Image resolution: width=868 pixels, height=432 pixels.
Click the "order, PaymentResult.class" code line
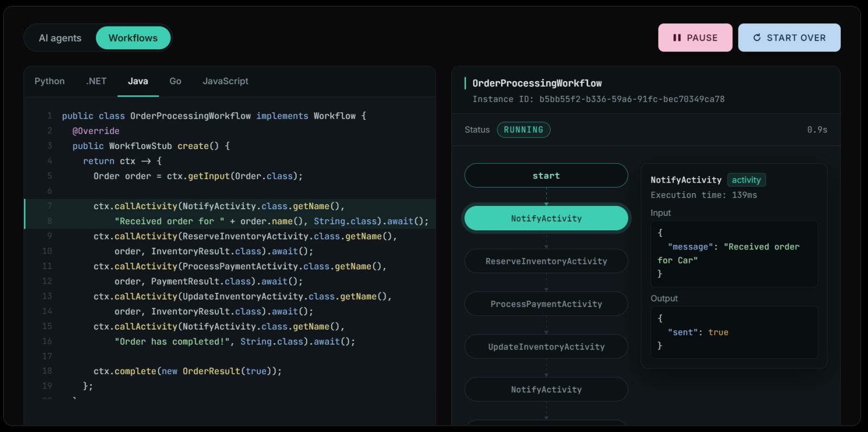click(209, 281)
